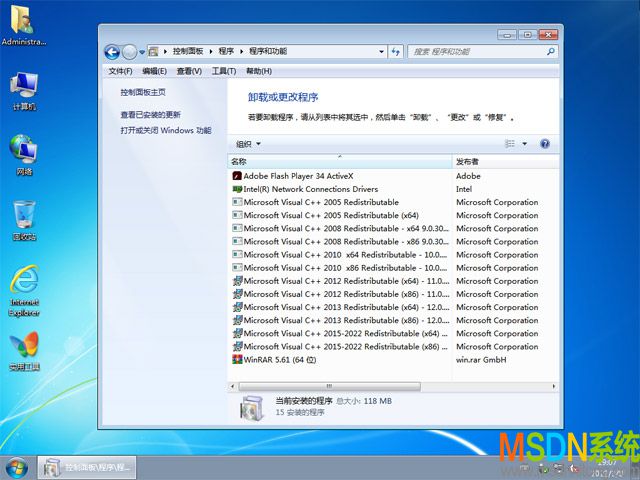Image resolution: width=640 pixels, height=480 pixels.
Task: Click Intel Network Connections Drivers icon
Action: 237,189
